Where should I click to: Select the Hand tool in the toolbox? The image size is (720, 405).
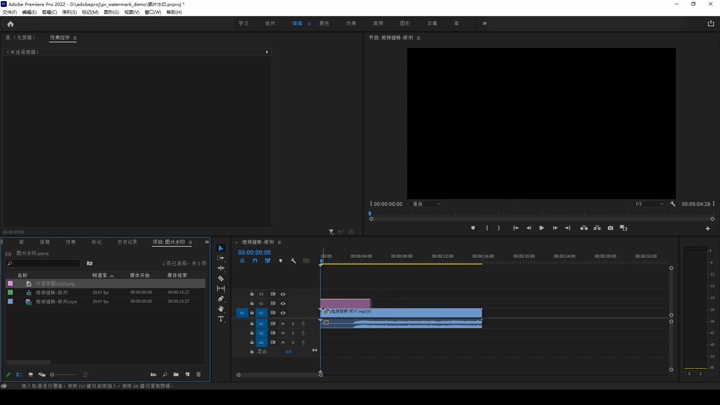[x=221, y=309]
